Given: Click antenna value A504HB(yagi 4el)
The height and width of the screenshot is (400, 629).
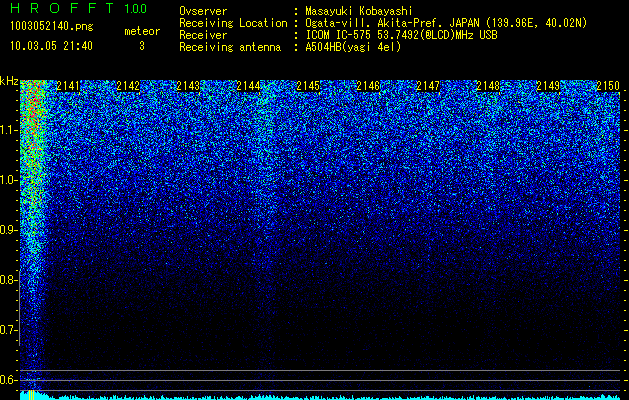Looking at the screenshot, I should coord(353,47).
